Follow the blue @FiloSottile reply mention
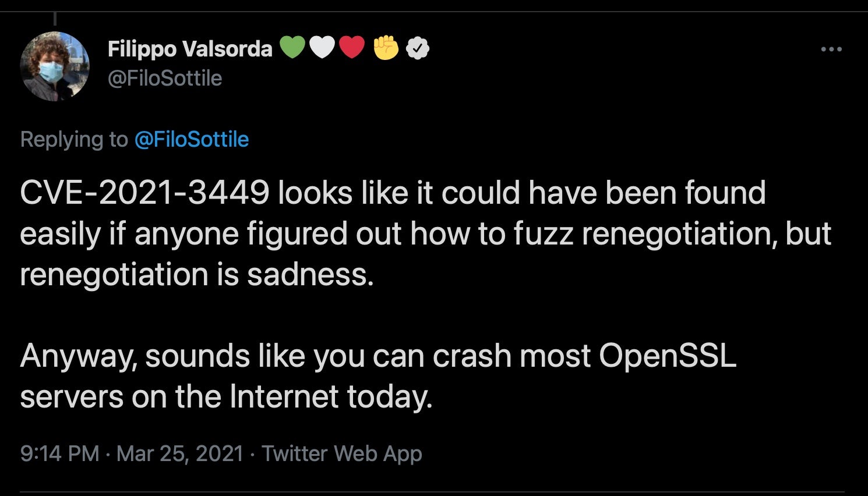The width and height of the screenshot is (868, 496). 192,139
